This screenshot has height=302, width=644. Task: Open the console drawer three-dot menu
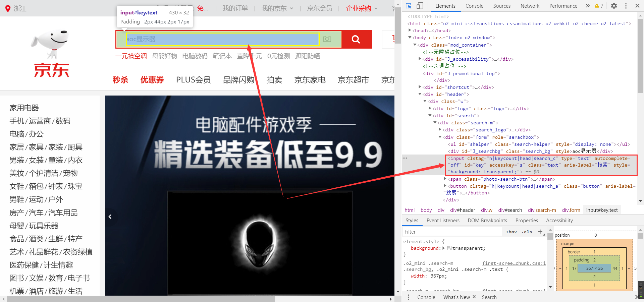pos(408,297)
